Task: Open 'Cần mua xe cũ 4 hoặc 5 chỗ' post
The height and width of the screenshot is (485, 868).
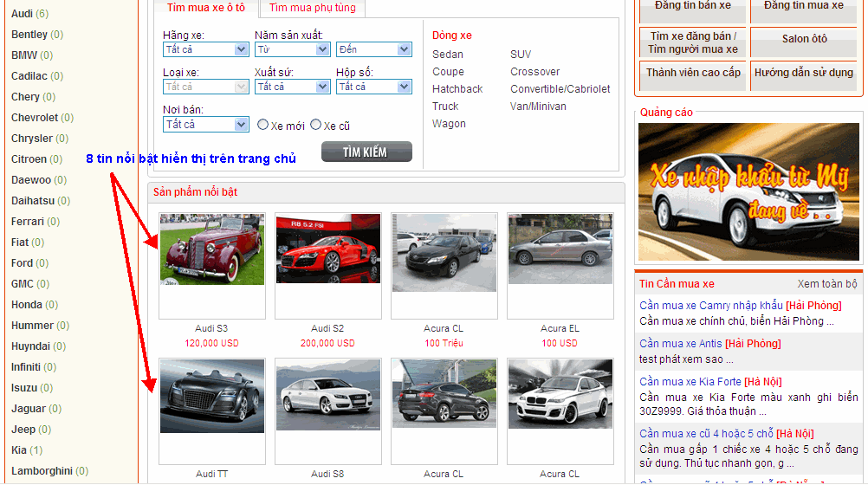Action: [x=706, y=433]
